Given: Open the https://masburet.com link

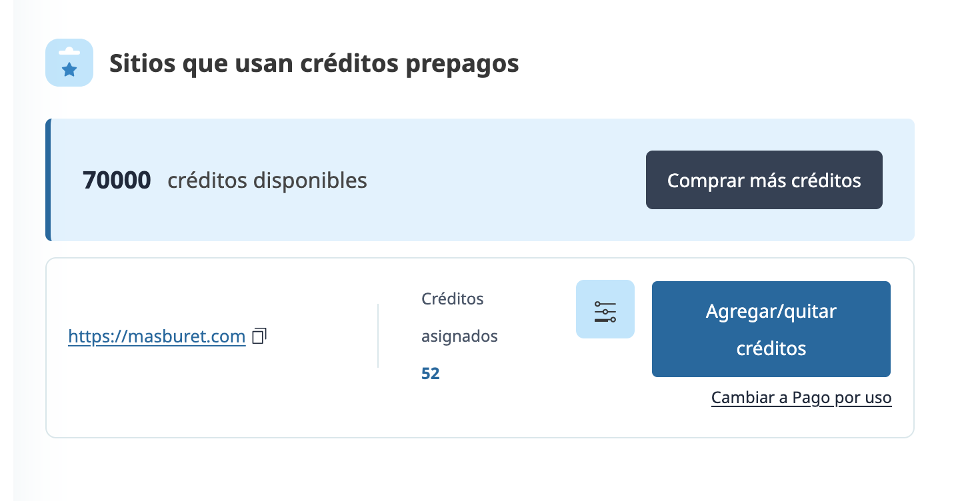Looking at the screenshot, I should pos(157,337).
